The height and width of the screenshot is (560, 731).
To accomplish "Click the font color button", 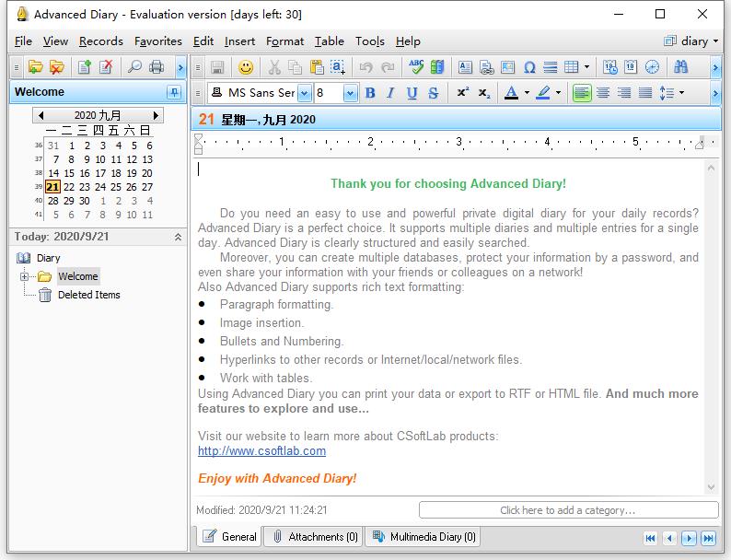I will pyautogui.click(x=512, y=93).
